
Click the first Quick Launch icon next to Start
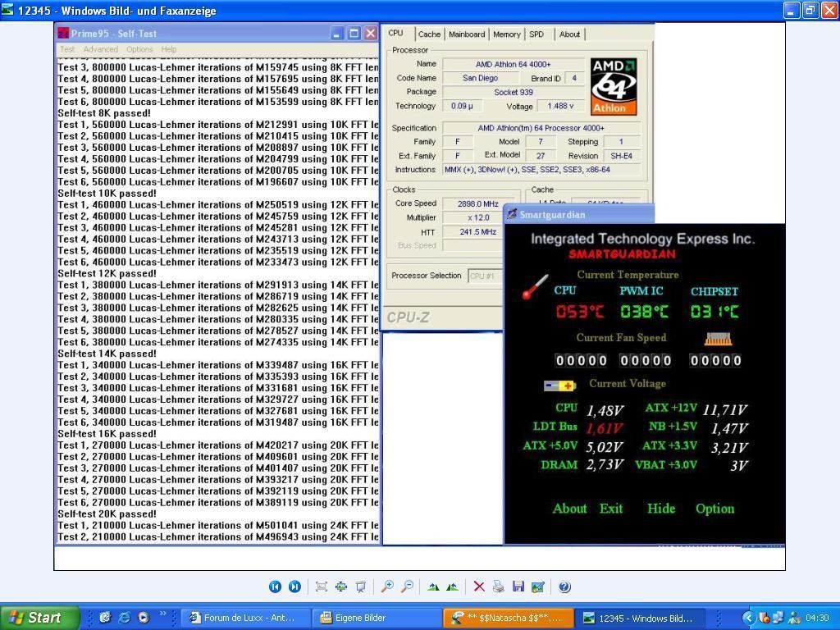[105, 618]
